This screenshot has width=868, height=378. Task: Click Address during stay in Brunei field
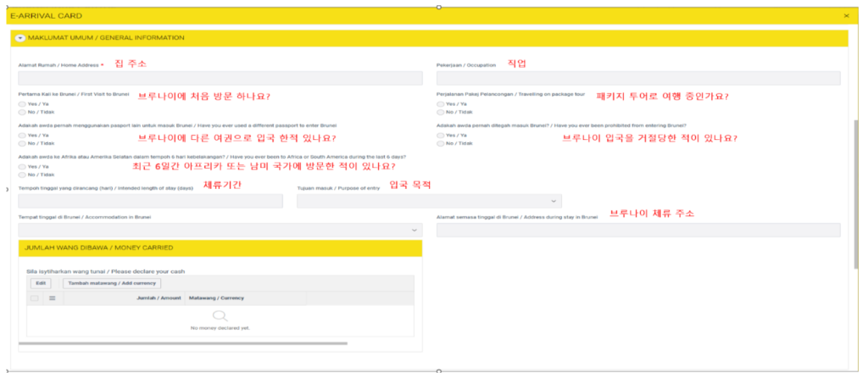[x=637, y=230]
